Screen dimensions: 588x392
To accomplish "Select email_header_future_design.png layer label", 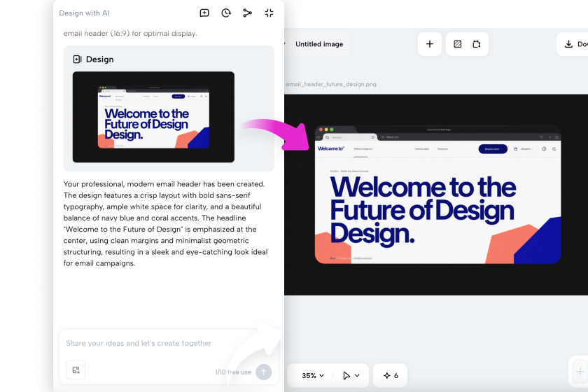I will [x=331, y=84].
